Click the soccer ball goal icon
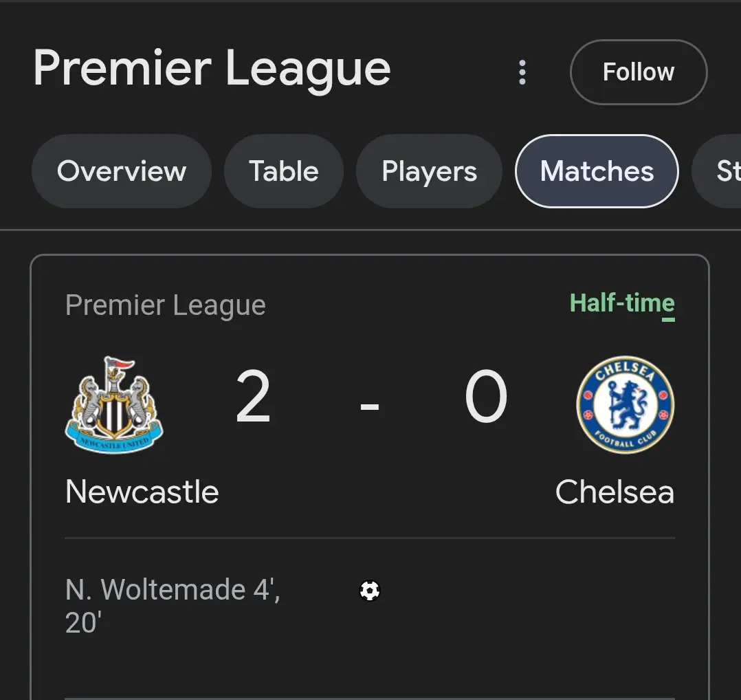 (370, 591)
